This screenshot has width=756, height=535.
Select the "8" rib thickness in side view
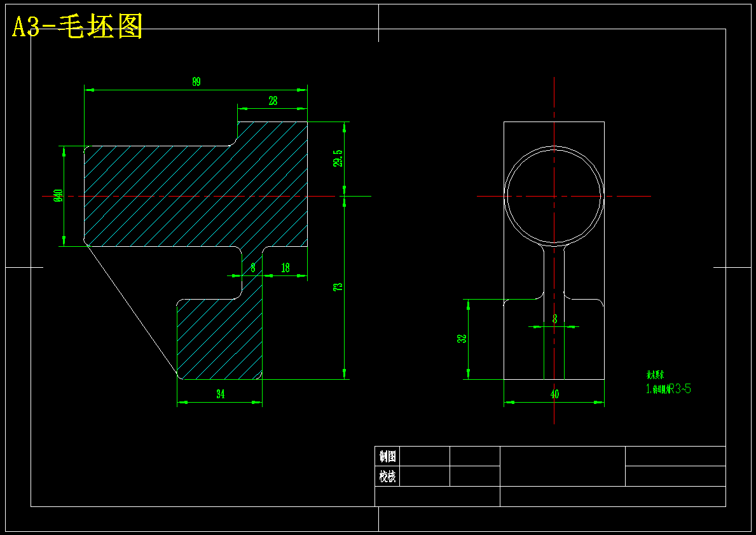(x=554, y=319)
